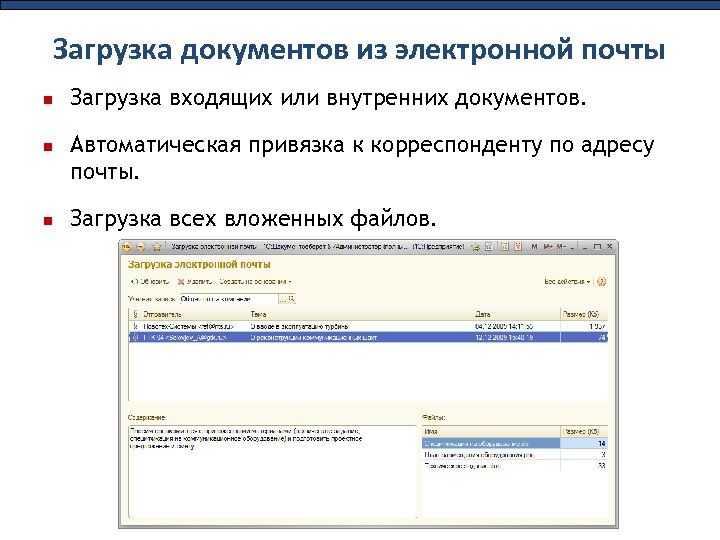Select the highlighted file with size 14
Screen dimensions: 720x540
(515, 444)
